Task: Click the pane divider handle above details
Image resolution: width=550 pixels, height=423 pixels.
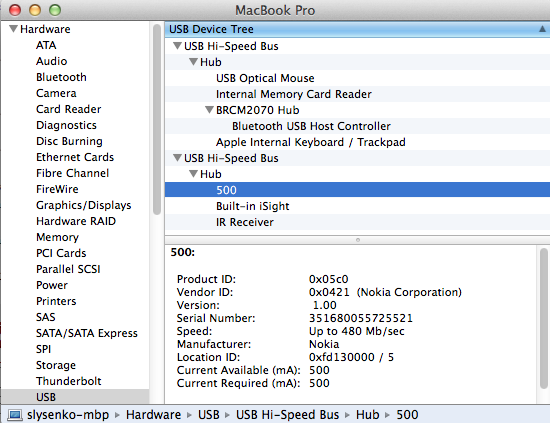Action: tap(357, 240)
